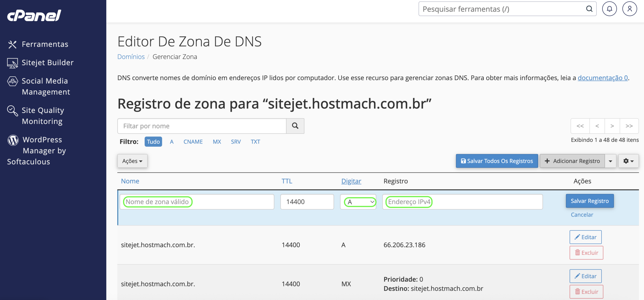Click the 66.206.23.186 record value

[405, 245]
